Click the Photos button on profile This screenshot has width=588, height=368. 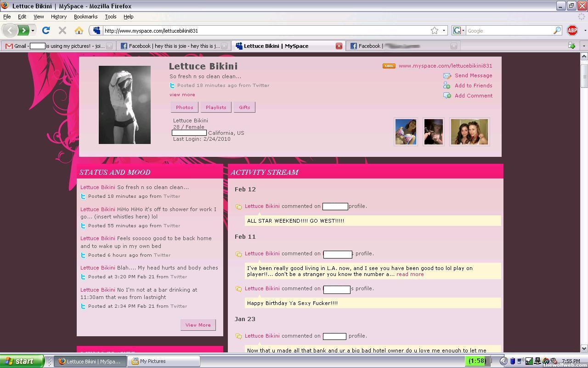pyautogui.click(x=184, y=107)
